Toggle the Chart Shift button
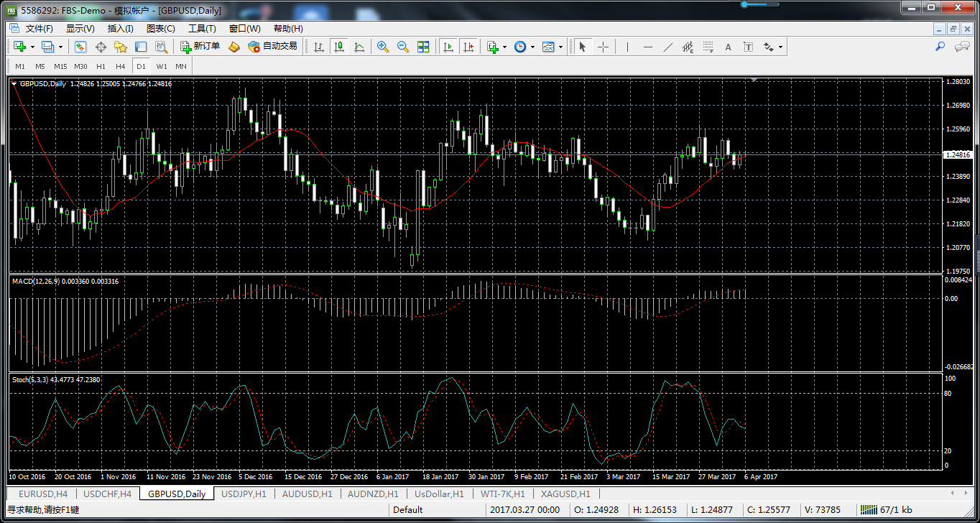The height and width of the screenshot is (523, 980). [468, 47]
